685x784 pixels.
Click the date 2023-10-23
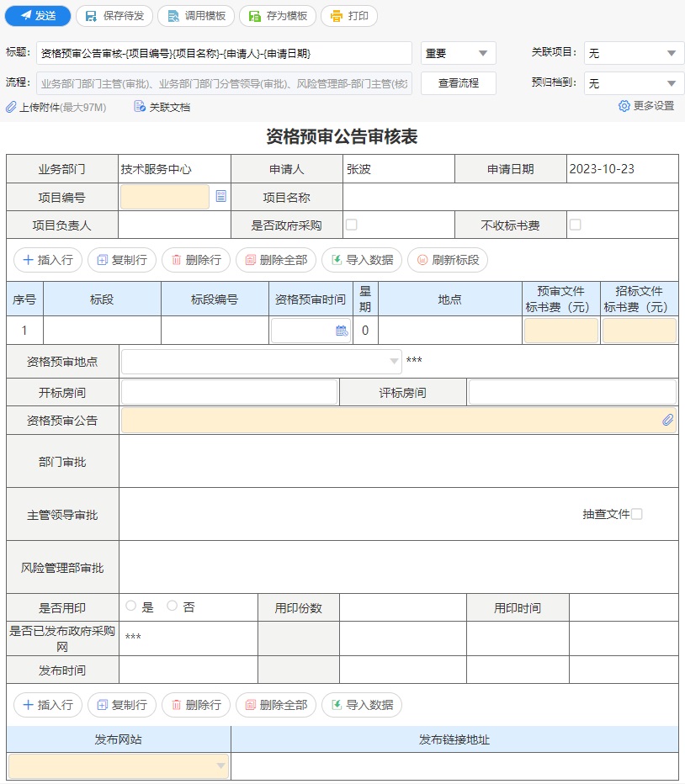[x=602, y=169]
